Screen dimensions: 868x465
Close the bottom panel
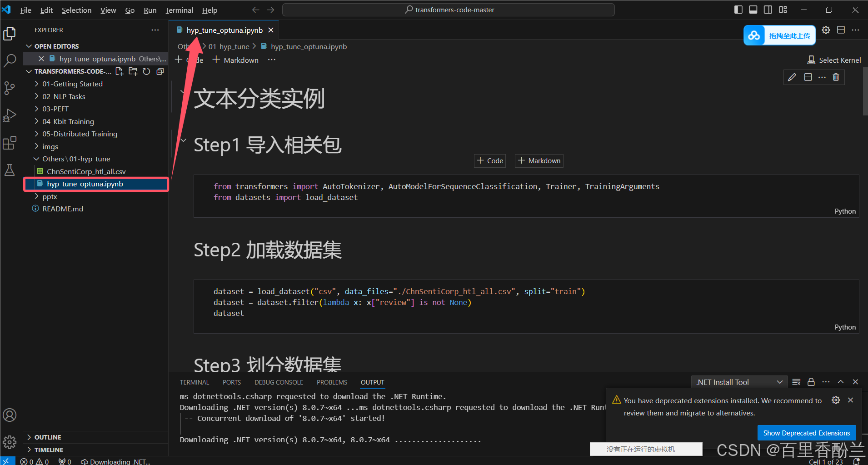[855, 382]
